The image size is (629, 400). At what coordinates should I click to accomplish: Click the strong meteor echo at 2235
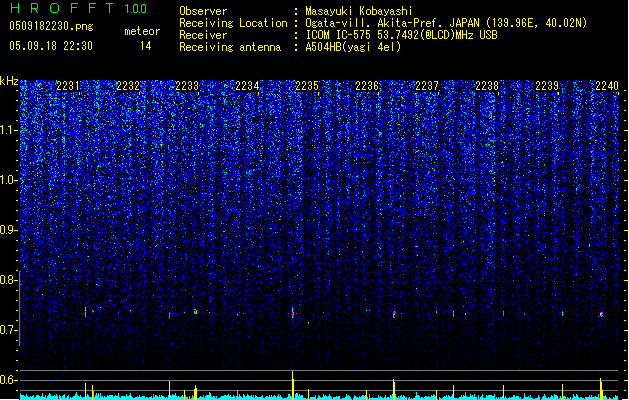tap(293, 313)
